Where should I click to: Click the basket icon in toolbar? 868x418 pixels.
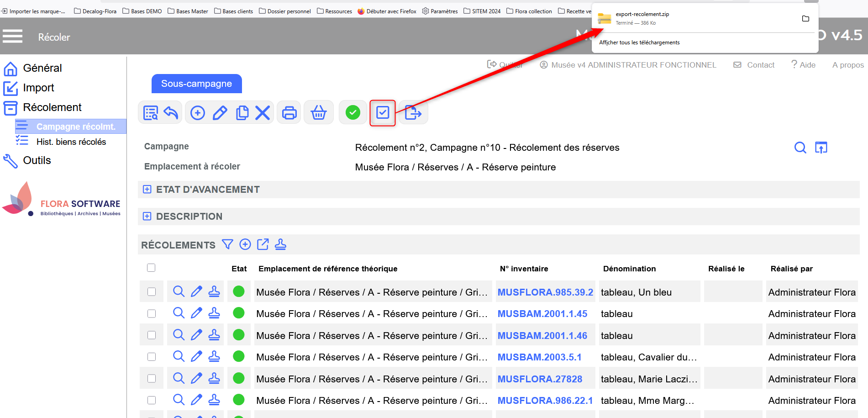(x=319, y=112)
